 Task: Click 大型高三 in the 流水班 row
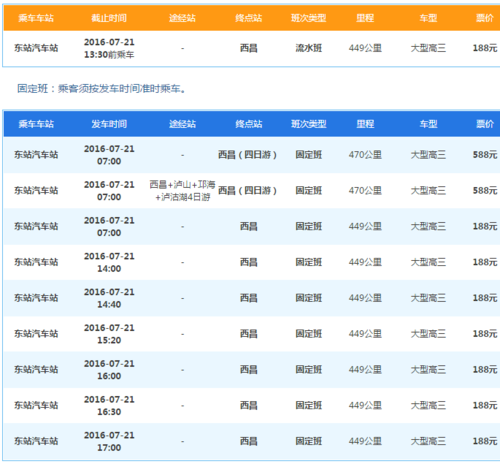coord(428,48)
